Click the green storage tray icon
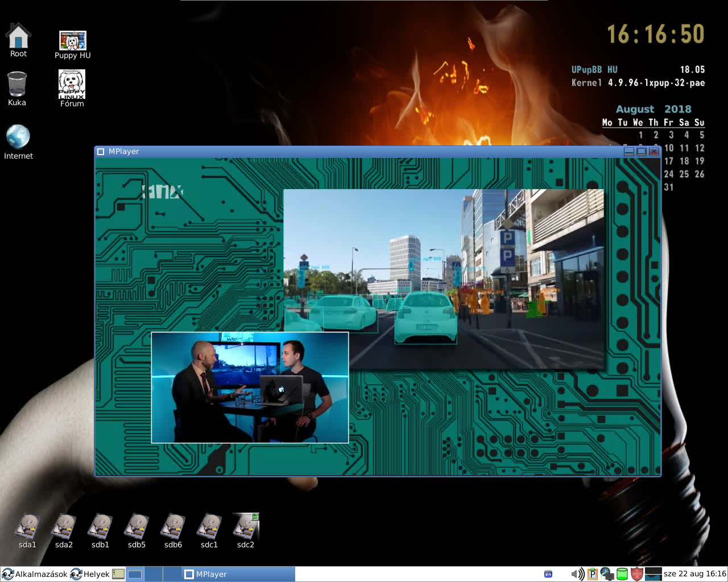 tap(622, 574)
